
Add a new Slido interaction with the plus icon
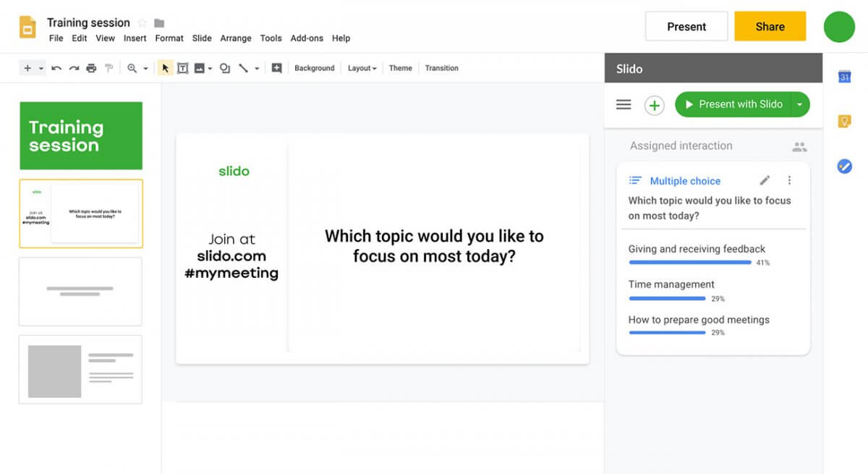[655, 104]
